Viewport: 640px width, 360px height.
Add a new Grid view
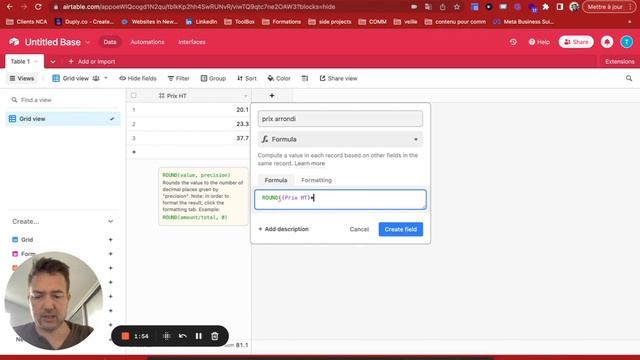pos(111,240)
